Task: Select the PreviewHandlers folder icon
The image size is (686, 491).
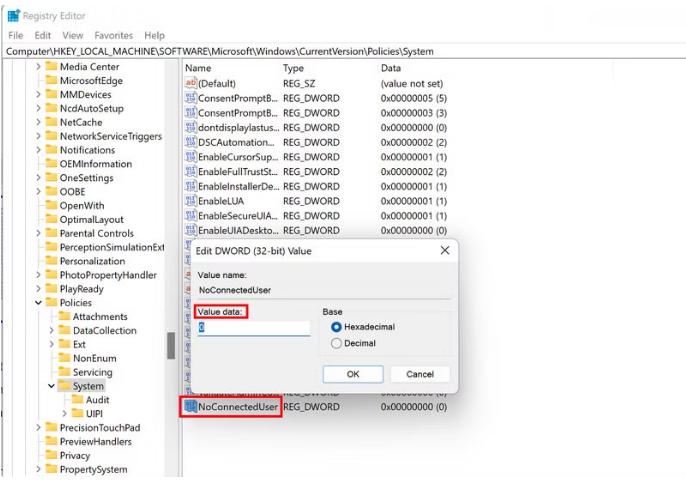Action: [52, 441]
